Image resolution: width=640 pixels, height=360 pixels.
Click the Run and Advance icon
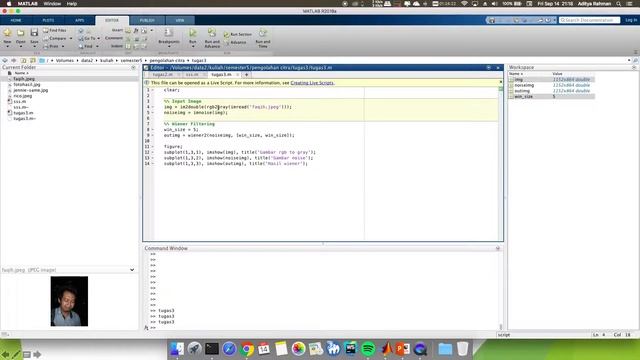click(x=212, y=33)
